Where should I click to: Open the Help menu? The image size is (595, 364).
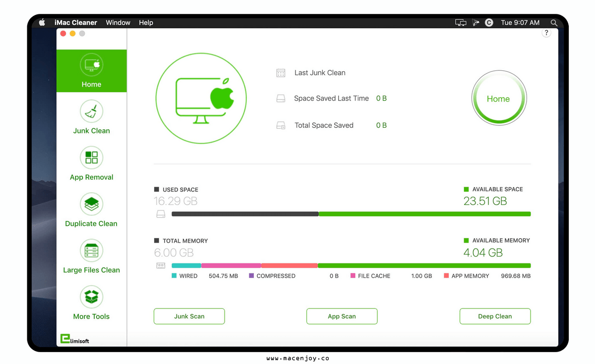[146, 23]
